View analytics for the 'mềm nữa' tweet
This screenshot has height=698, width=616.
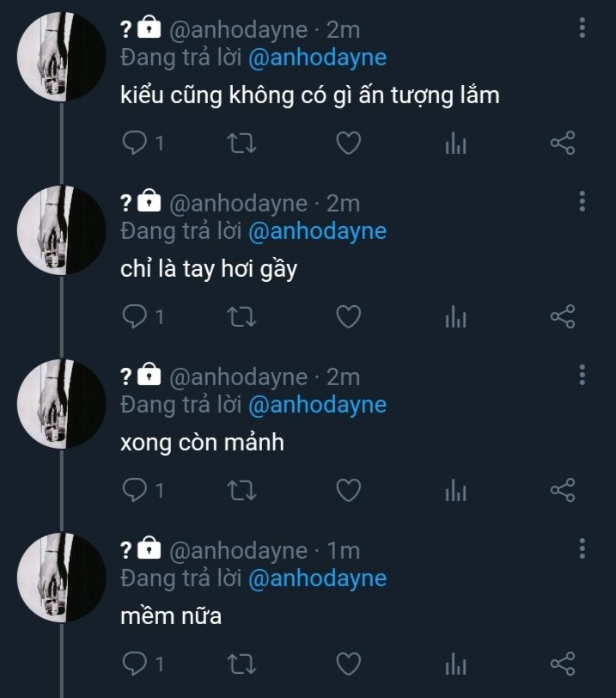[x=455, y=664]
